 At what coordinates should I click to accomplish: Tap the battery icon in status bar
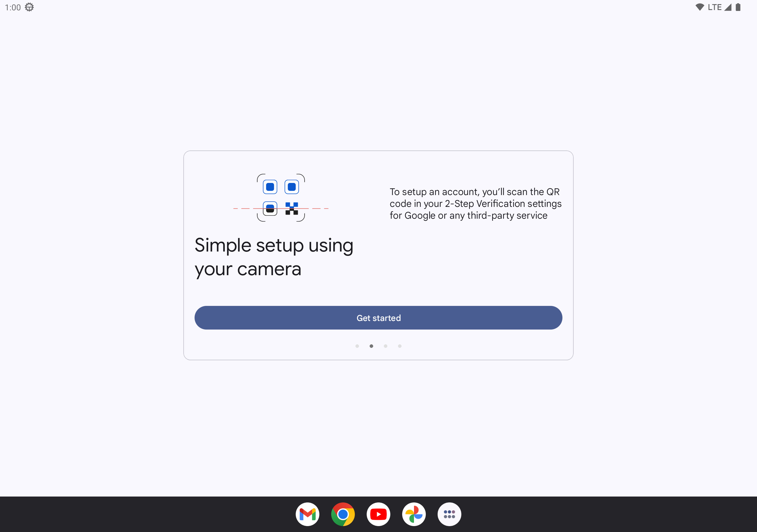tap(738, 7)
